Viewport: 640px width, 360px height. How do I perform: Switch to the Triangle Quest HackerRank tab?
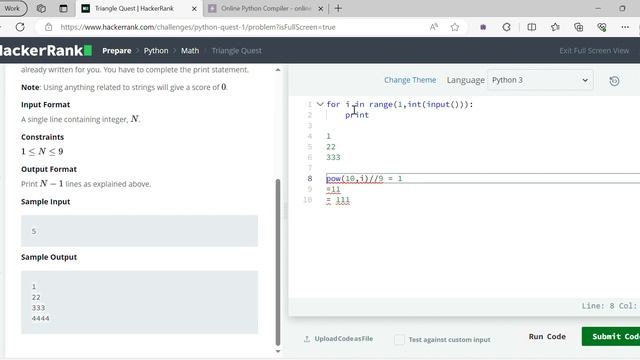(134, 8)
